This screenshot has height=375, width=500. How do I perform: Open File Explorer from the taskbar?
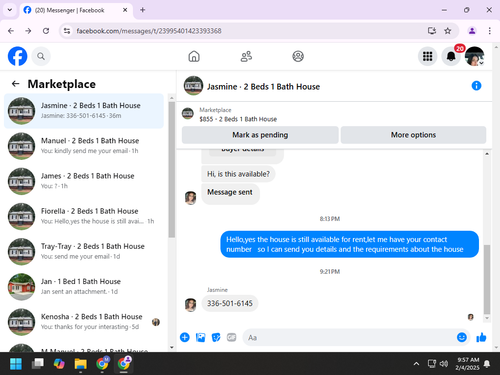tap(80, 364)
